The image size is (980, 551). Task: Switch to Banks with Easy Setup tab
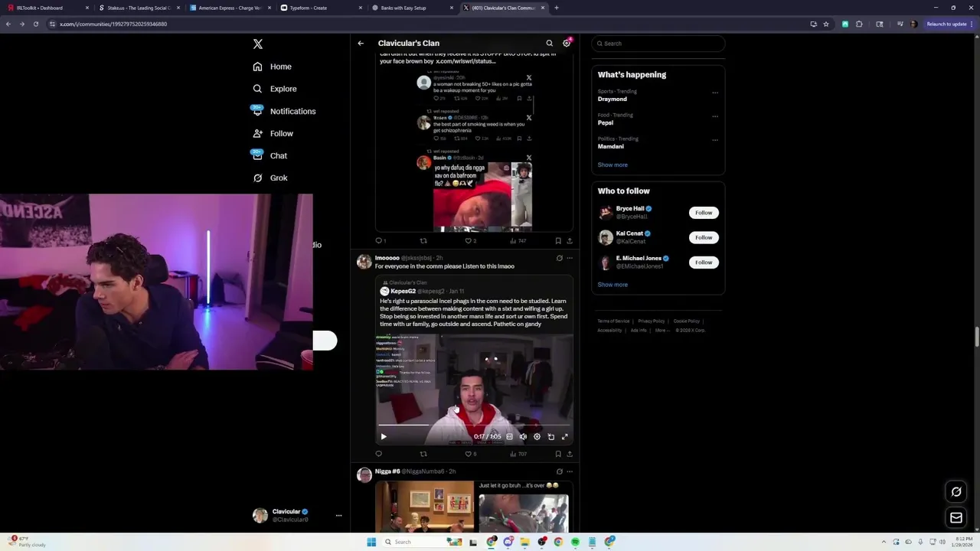point(412,8)
